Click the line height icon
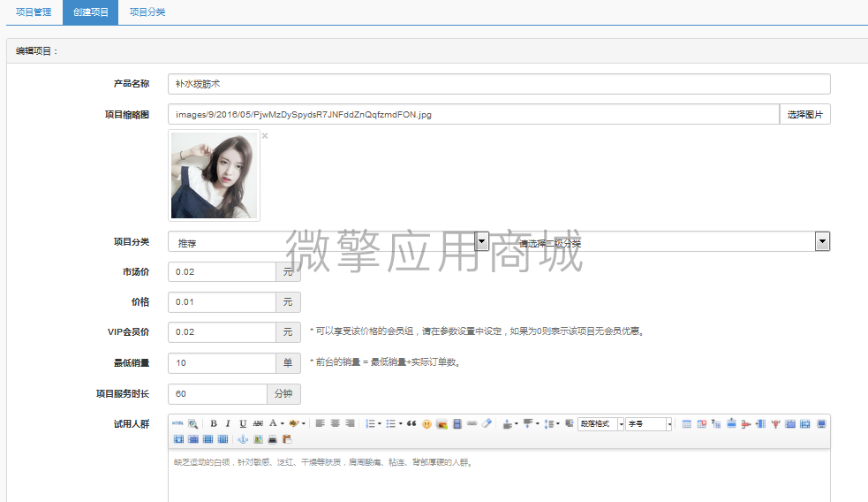Screen dimensions: 868x502 point(548,424)
